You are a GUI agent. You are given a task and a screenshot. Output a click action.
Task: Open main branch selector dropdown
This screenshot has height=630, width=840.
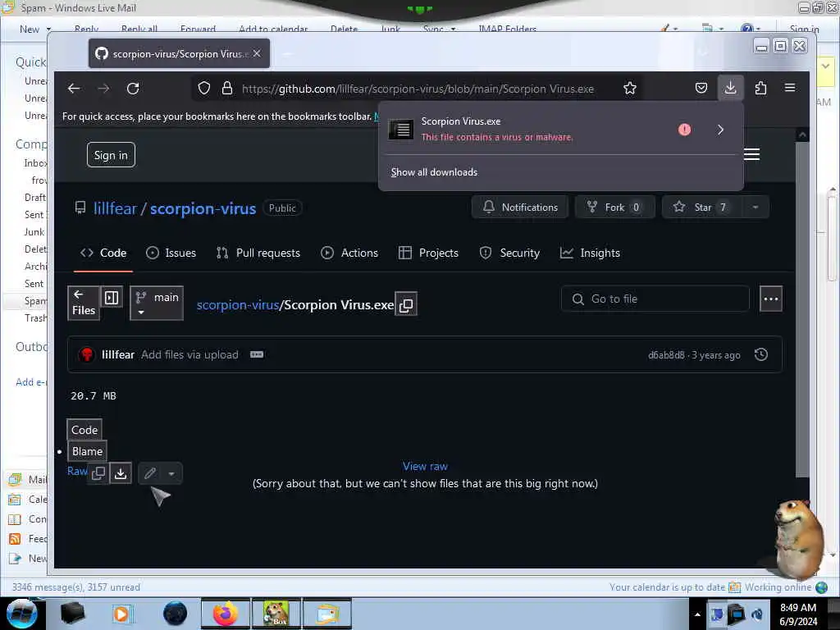click(x=157, y=304)
